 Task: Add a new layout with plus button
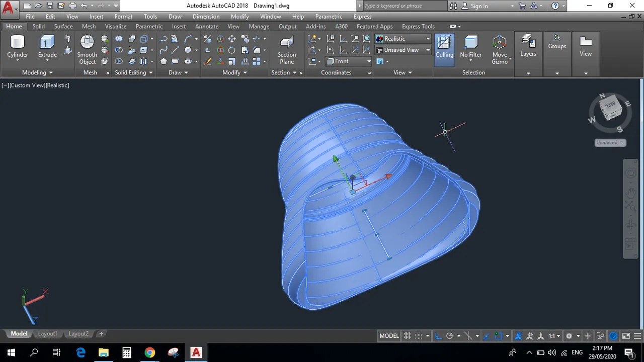(101, 334)
